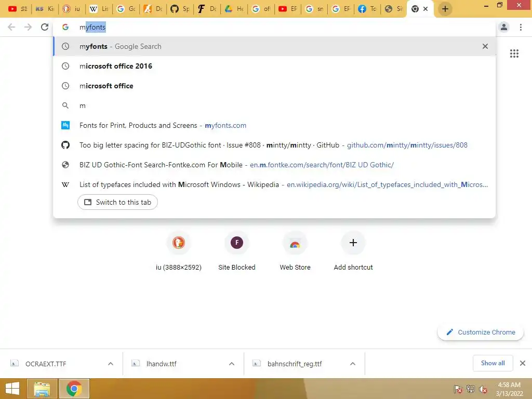
Task: Open the muted volume tray icon
Action: coord(483,389)
